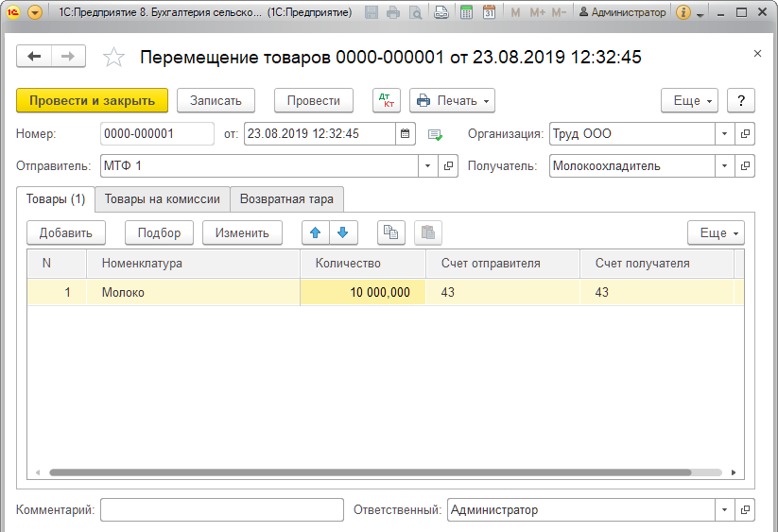Viewport: 778px width, 532px height.
Task: Click the M+ memory button
Action: coord(537,12)
